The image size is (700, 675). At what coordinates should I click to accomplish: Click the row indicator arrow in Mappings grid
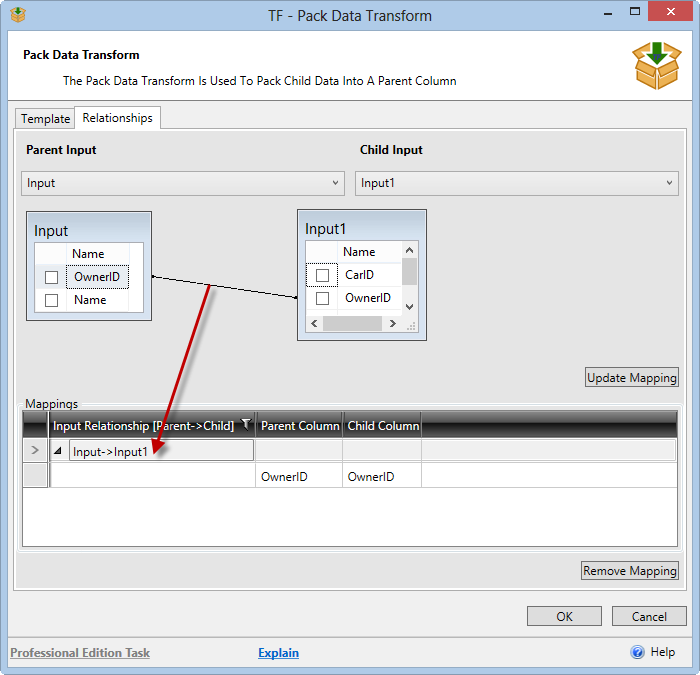(x=36, y=451)
